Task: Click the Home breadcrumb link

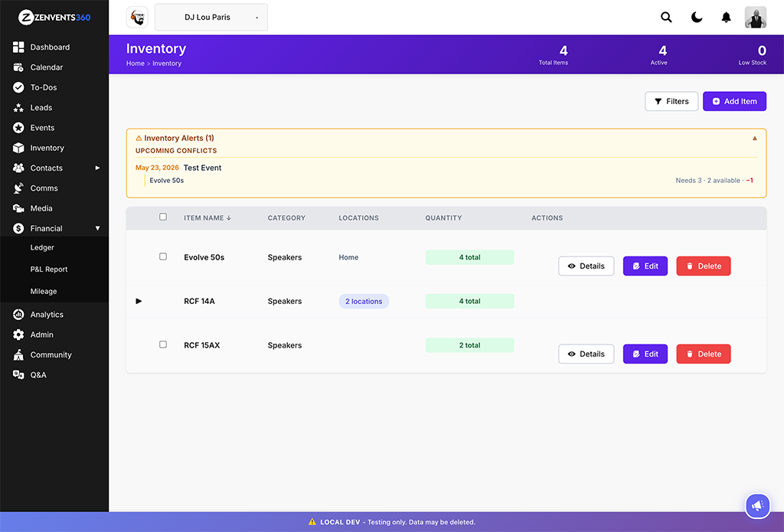Action: pos(135,64)
